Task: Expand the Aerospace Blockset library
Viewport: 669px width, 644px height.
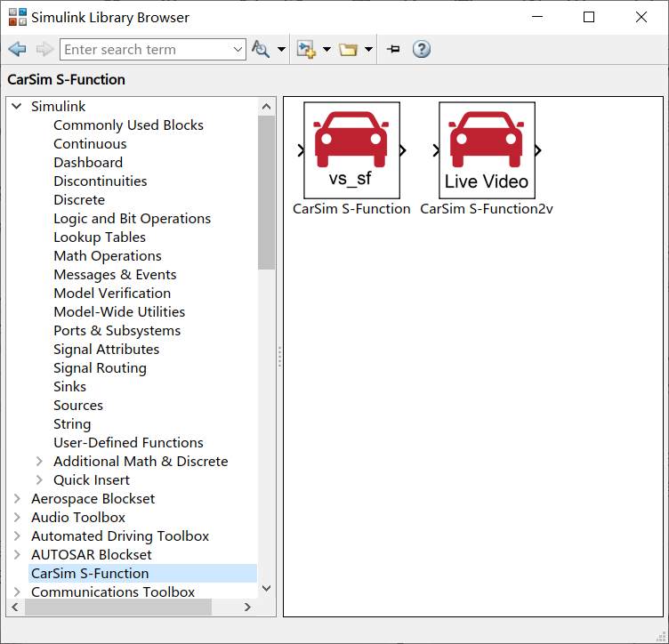Action: coord(17,499)
